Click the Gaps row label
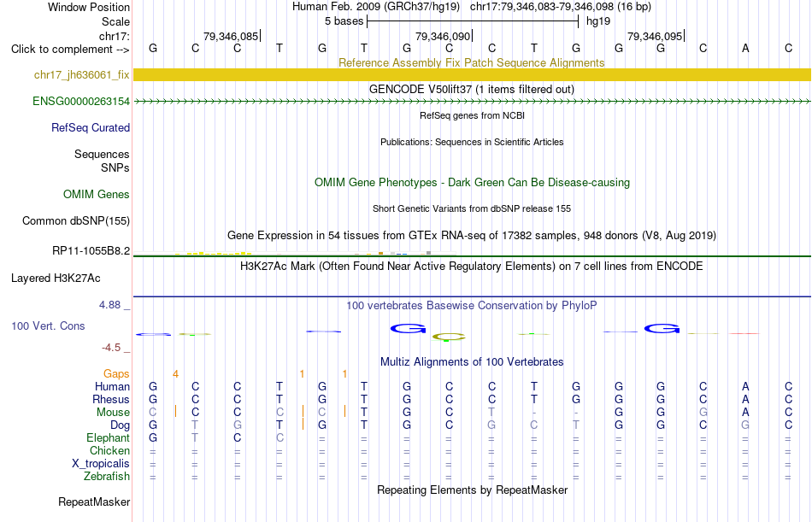Screen dimensions: 812x522 116,374
